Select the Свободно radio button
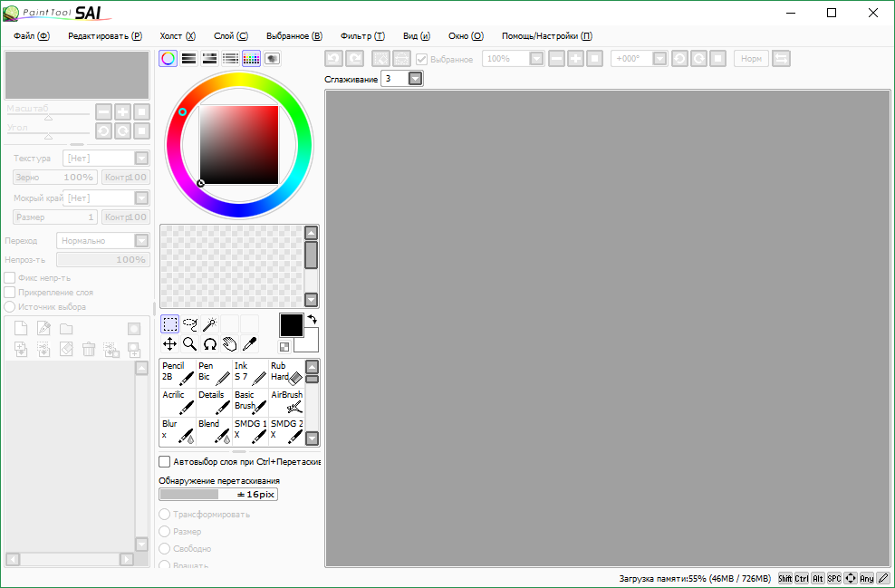895x588 pixels. pyautogui.click(x=164, y=549)
